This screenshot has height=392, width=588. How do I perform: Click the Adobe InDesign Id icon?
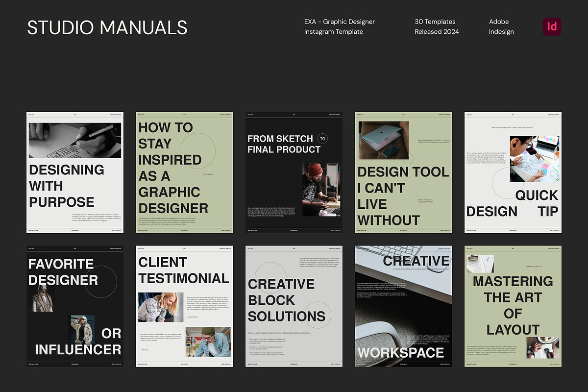click(x=552, y=26)
